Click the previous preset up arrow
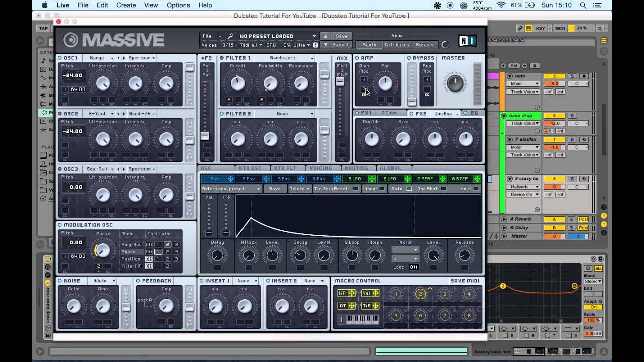Image resolution: width=644 pixels, height=362 pixels. tap(326, 36)
